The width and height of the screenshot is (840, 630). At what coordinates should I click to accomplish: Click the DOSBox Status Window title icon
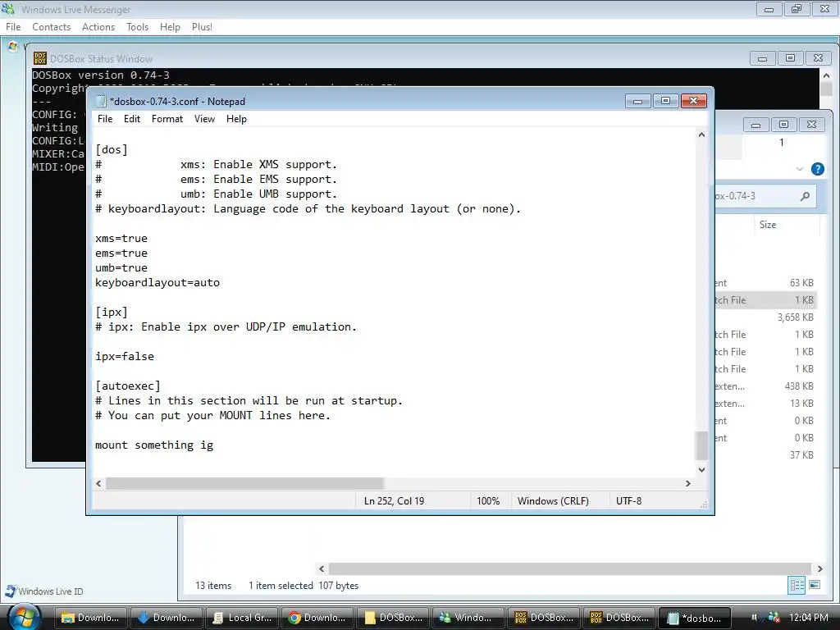coord(40,58)
